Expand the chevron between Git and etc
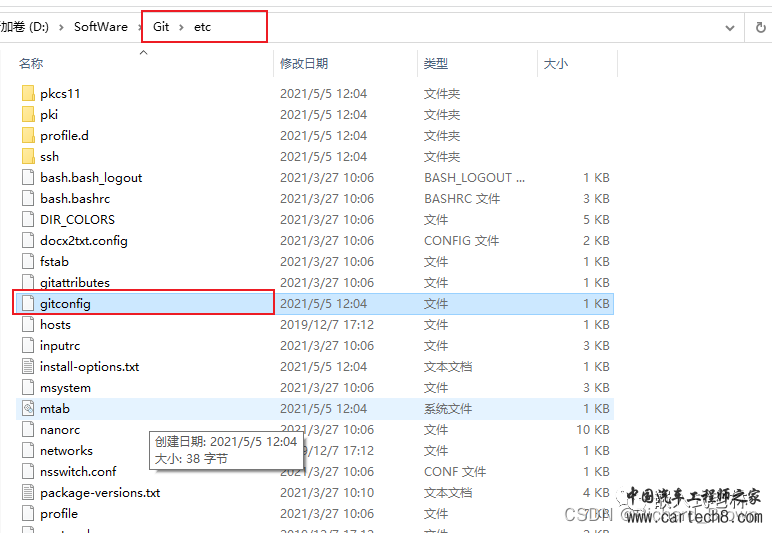Viewport: 772px width, 533px height. tap(181, 27)
